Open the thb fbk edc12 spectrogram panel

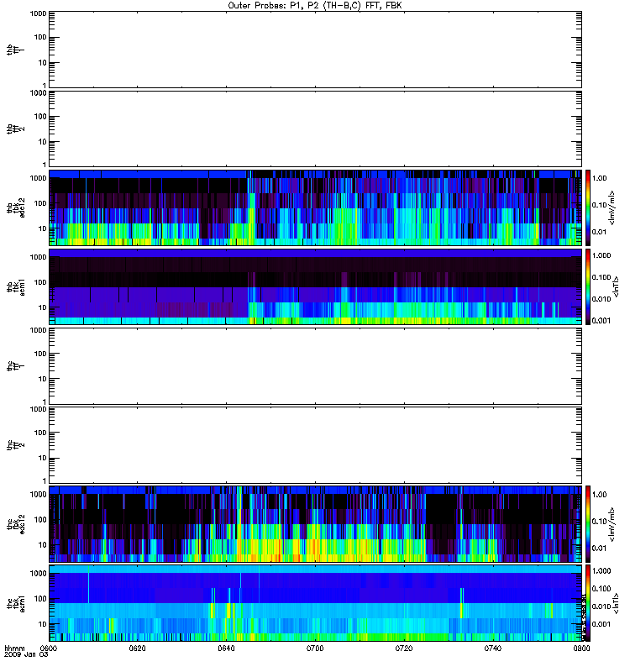click(x=315, y=207)
